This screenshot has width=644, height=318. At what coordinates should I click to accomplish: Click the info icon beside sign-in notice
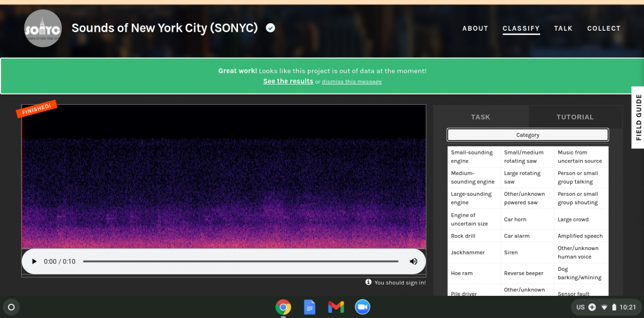pos(368,282)
